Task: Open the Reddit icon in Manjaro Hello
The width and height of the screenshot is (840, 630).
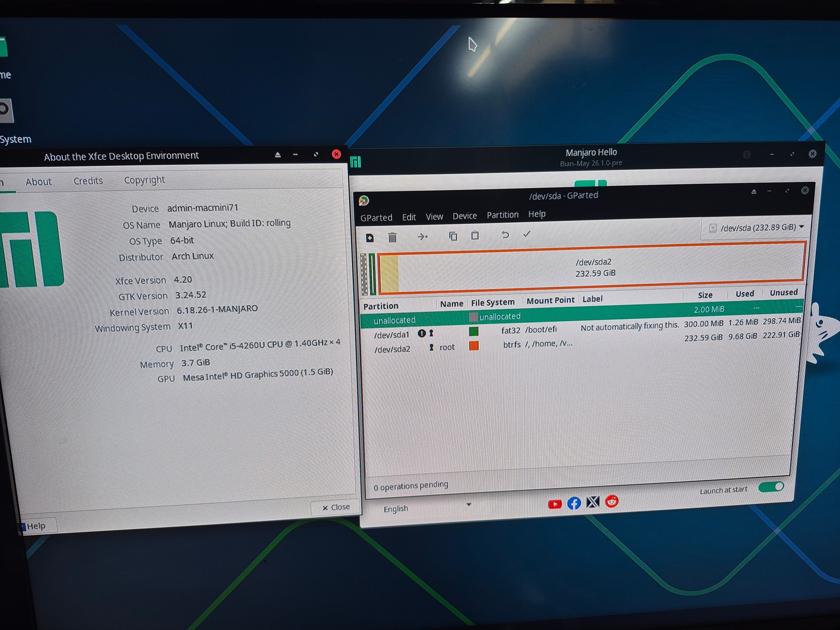Action: tap(612, 501)
